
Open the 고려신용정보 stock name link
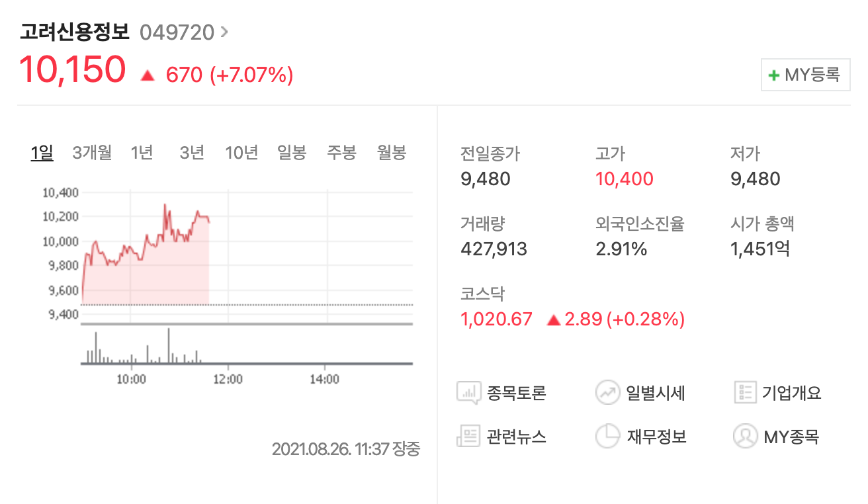click(x=75, y=32)
